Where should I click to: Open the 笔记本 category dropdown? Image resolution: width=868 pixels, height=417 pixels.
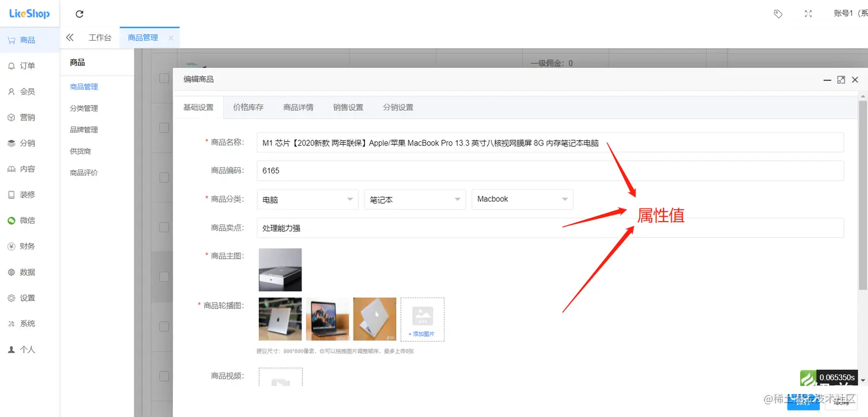point(414,199)
